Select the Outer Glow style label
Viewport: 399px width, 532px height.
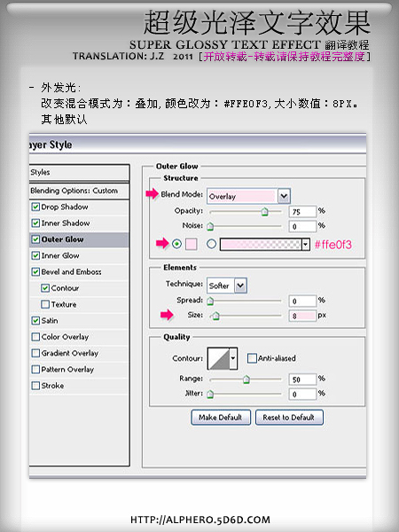62,239
